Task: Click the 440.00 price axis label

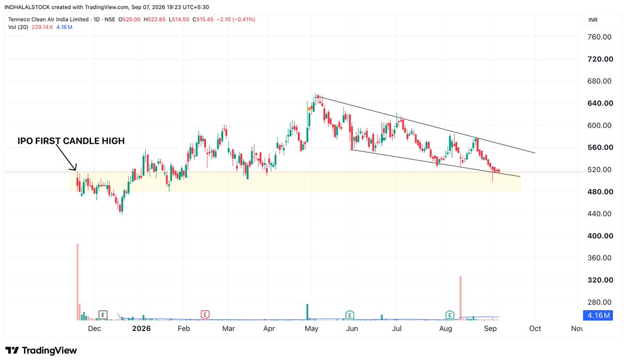Action: coord(599,214)
